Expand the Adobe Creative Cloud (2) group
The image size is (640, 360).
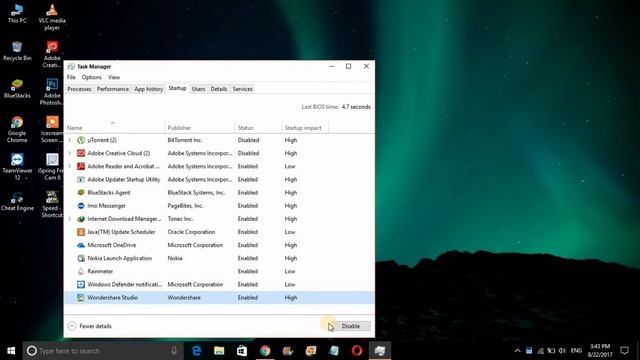(69, 153)
